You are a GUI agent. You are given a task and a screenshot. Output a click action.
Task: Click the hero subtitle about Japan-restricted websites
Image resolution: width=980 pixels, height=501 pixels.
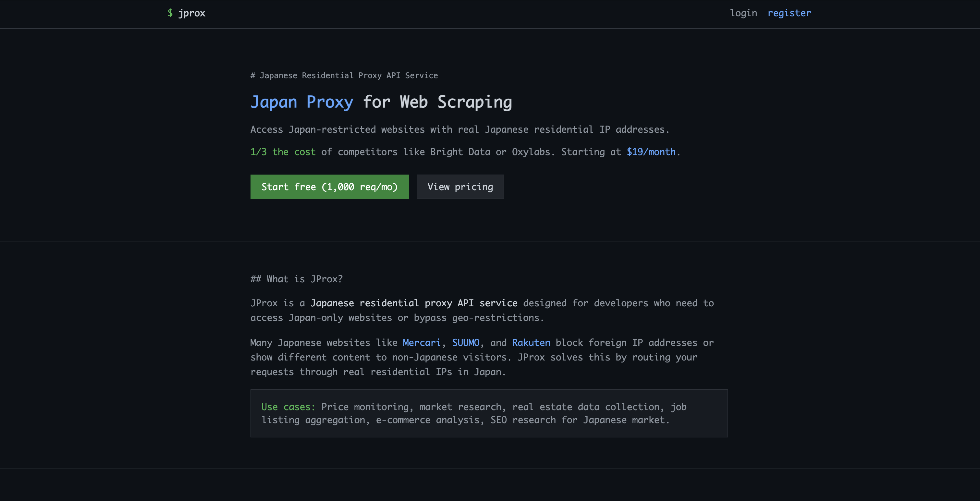(x=459, y=129)
